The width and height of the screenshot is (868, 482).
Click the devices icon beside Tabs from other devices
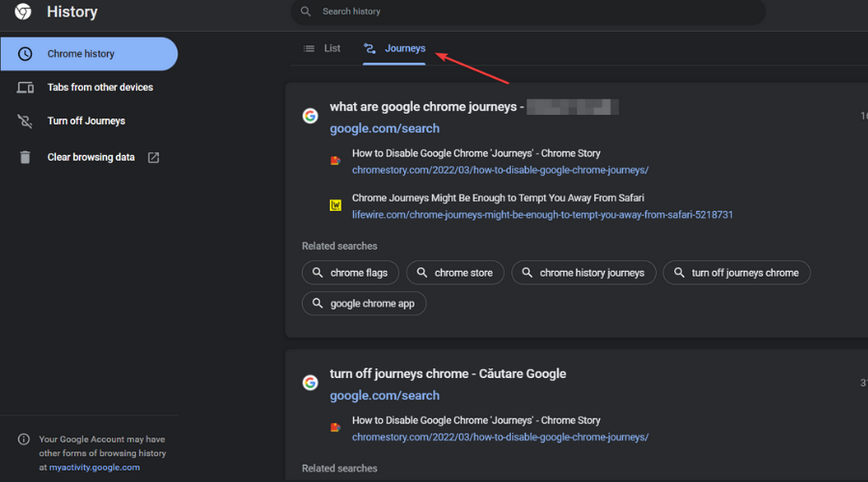click(25, 88)
